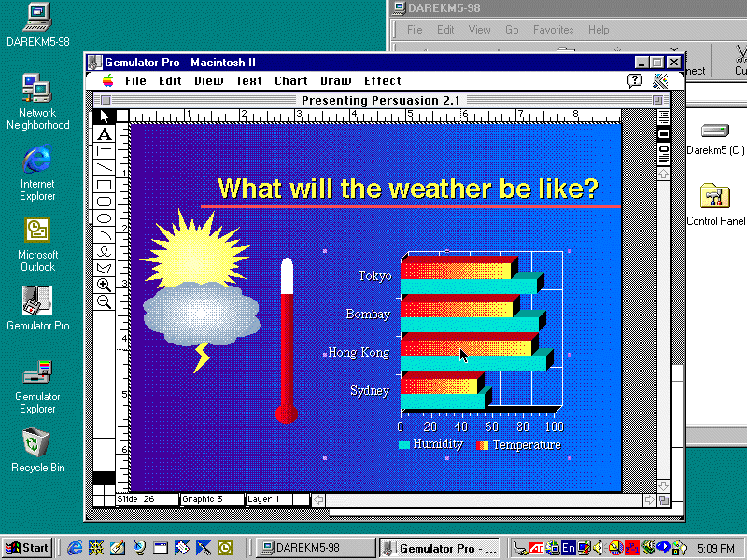Click the volume speaker tray icon
The height and width of the screenshot is (560, 747).
(x=599, y=548)
